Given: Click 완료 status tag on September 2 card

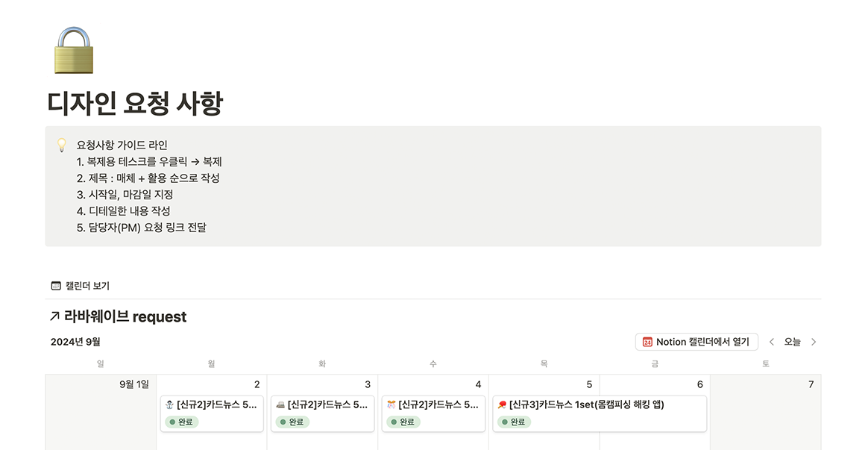Looking at the screenshot, I should (x=181, y=422).
